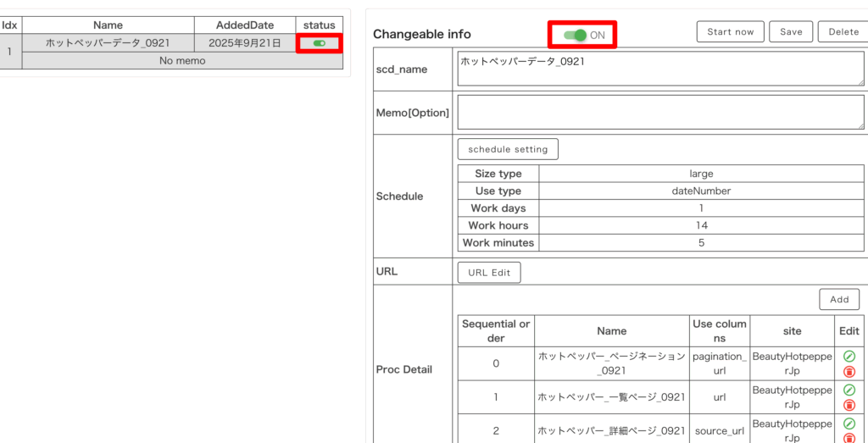Open the schedule setting dialog

coord(508,149)
